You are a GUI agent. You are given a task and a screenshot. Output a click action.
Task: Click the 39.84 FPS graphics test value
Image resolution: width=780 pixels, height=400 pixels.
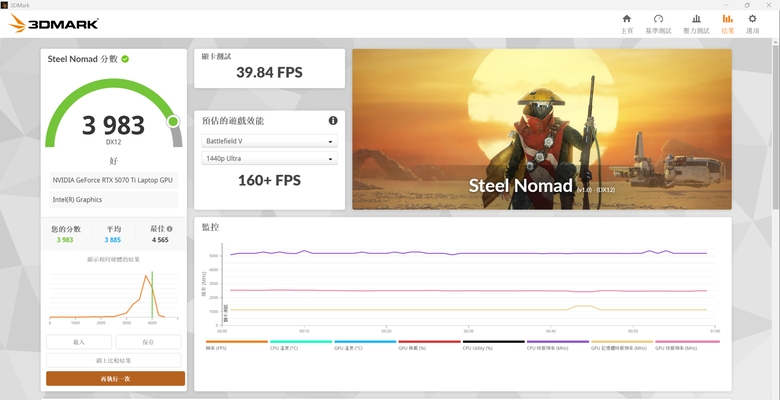point(269,73)
